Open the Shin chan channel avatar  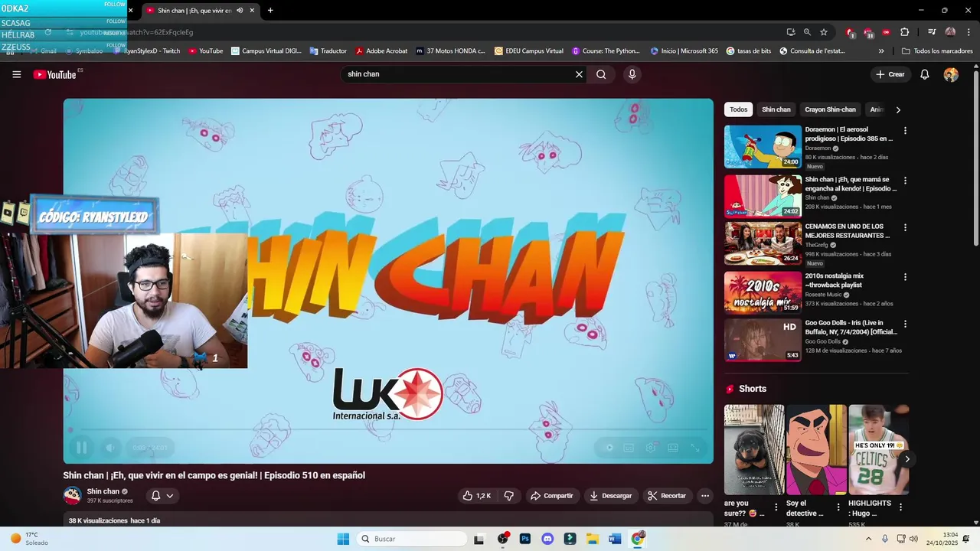72,496
